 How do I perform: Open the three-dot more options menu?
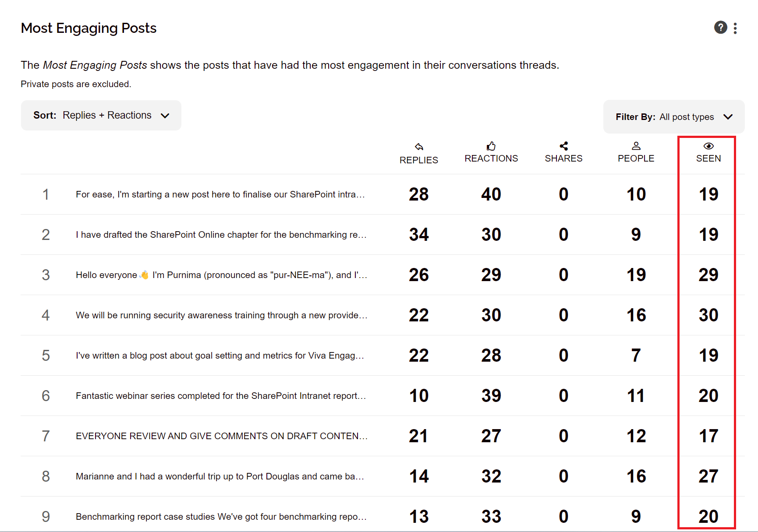click(735, 28)
